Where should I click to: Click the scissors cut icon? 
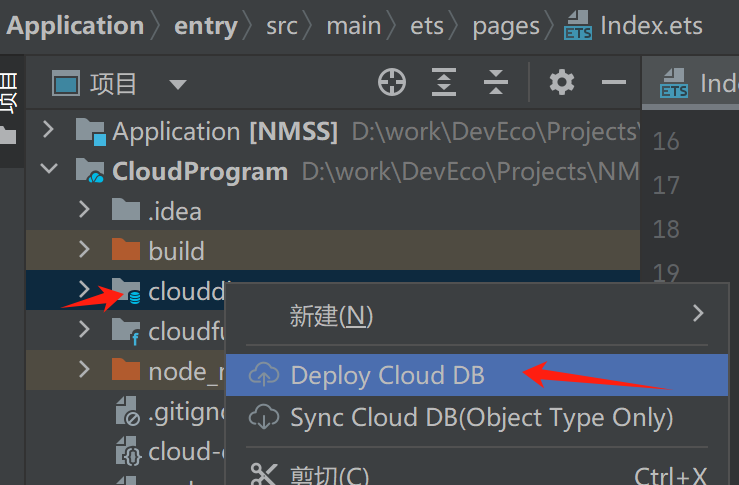[263, 474]
